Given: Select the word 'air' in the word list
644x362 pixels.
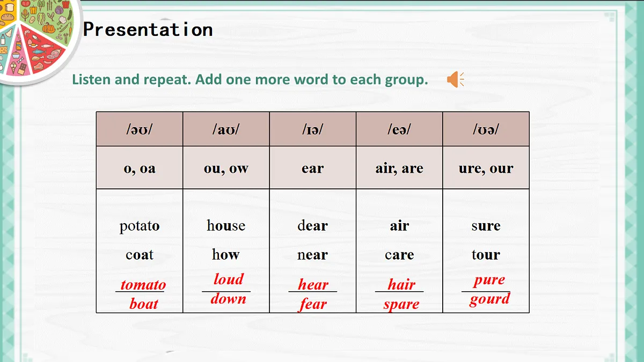Looking at the screenshot, I should [399, 226].
